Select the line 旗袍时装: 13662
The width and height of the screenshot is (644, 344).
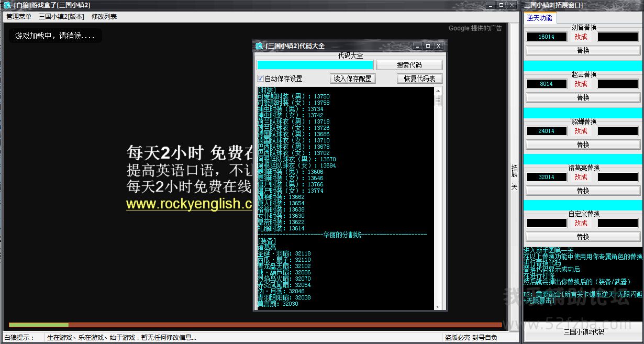(281, 197)
